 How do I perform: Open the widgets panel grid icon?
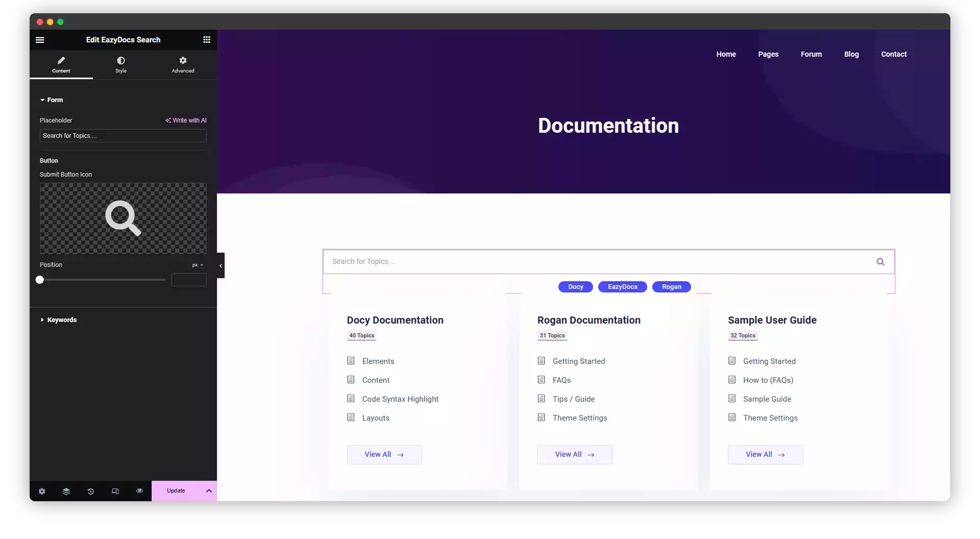point(207,40)
